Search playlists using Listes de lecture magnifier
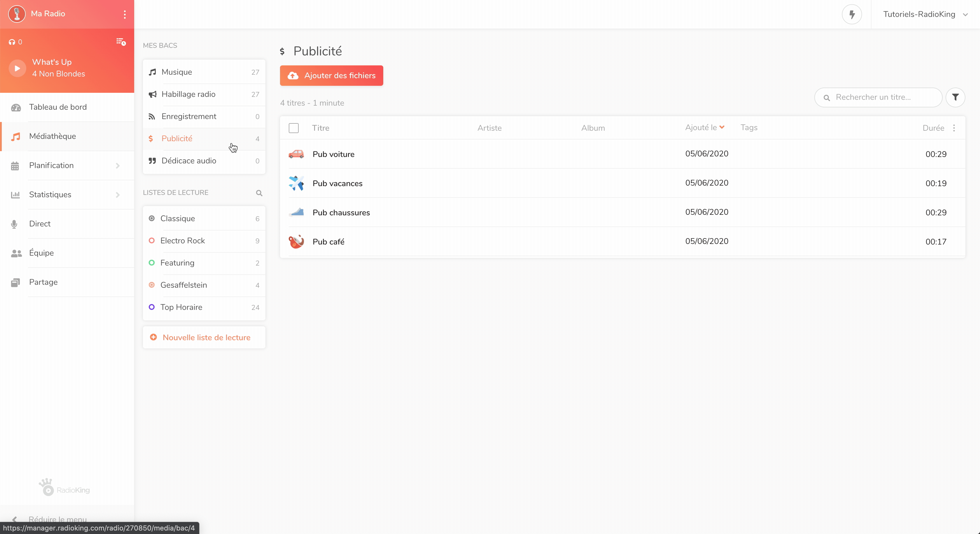Image resolution: width=980 pixels, height=534 pixels. pyautogui.click(x=259, y=193)
